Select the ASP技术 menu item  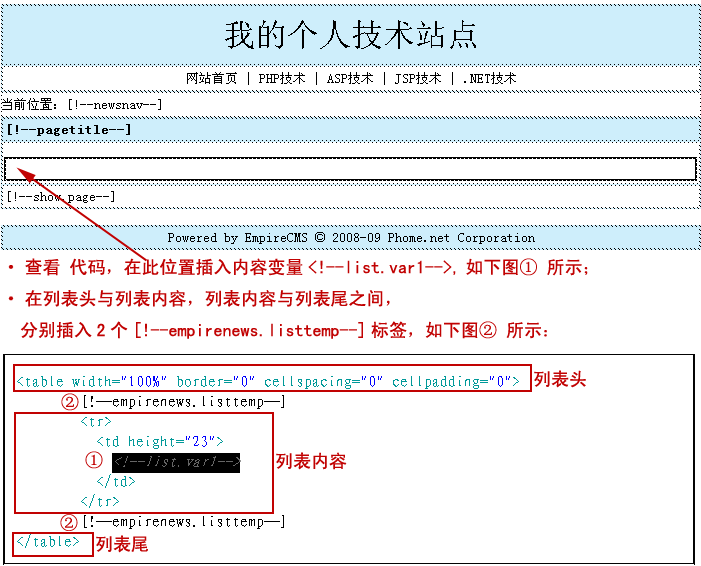[350, 78]
